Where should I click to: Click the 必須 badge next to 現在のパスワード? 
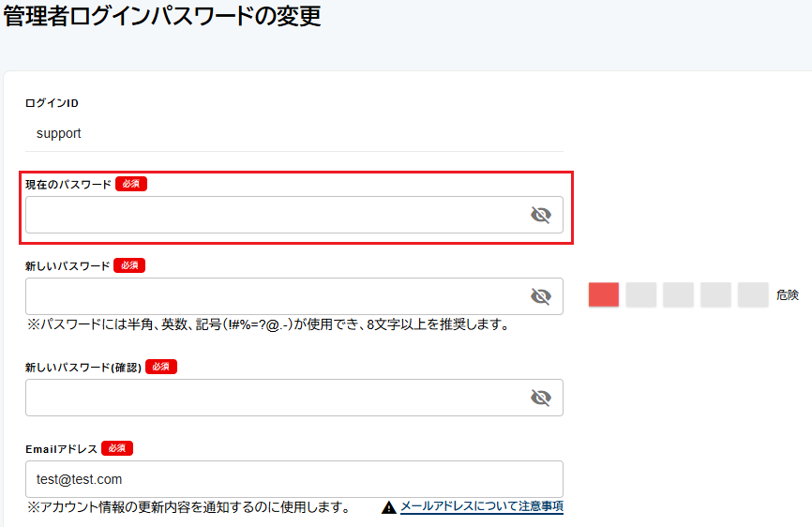(131, 184)
